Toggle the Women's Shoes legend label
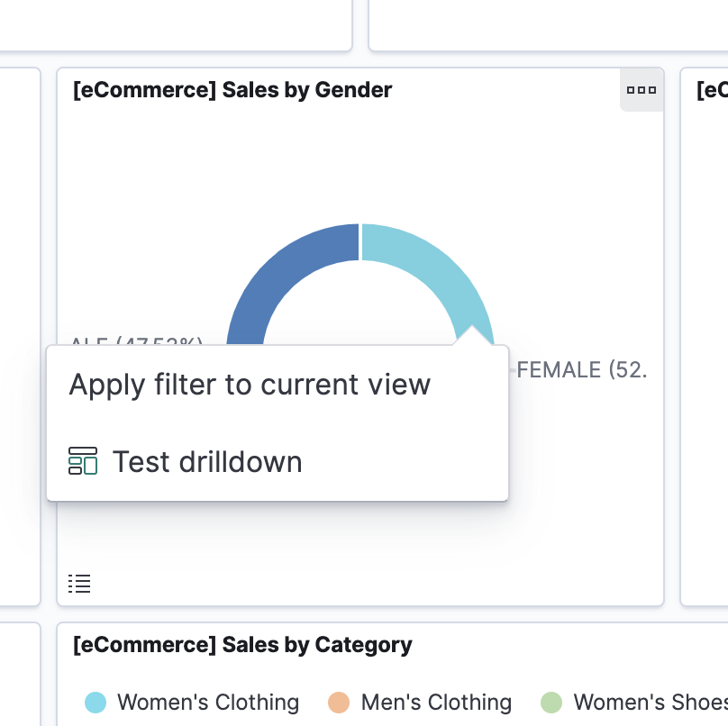Screen dimensions: 728x726 [x=650, y=703]
